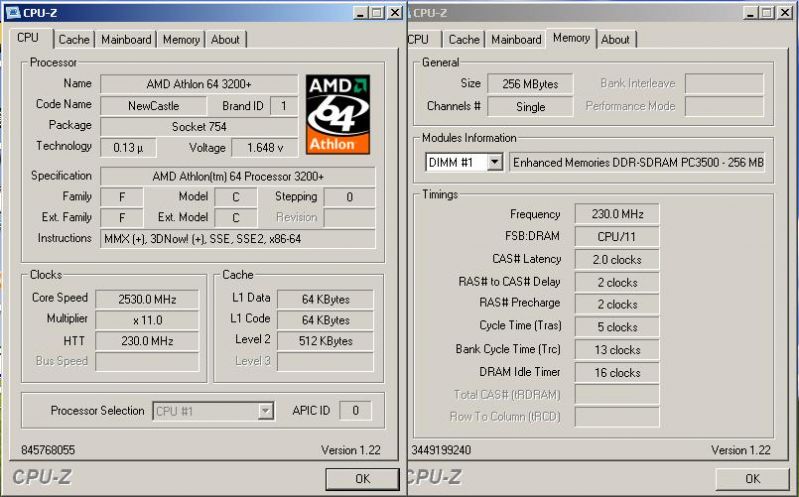The width and height of the screenshot is (799, 497).
Task: Click memory Frequency value 230.0 MHz
Action: [x=617, y=214]
